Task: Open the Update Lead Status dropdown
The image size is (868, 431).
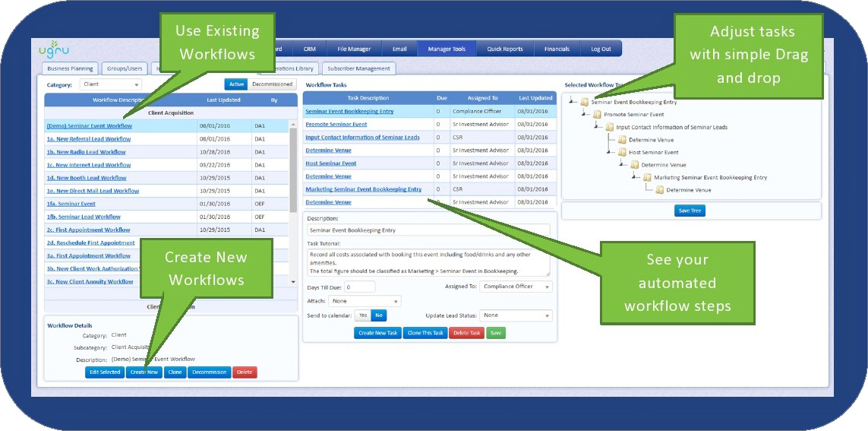Action: [x=516, y=315]
